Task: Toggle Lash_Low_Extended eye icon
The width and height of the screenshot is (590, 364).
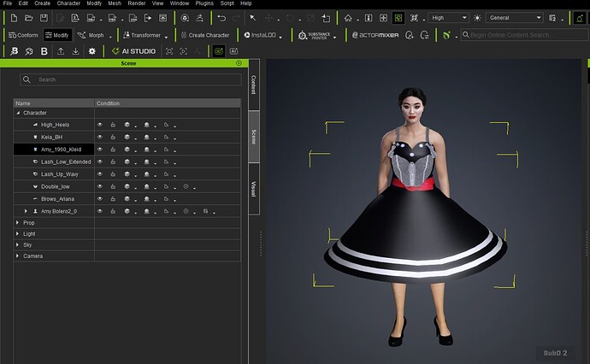Action: click(x=100, y=161)
